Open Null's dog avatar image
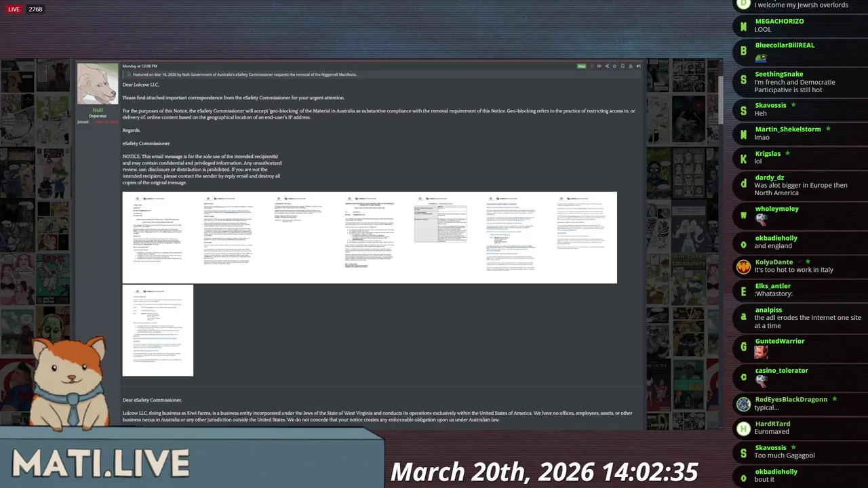868x488 pixels. coord(97,83)
